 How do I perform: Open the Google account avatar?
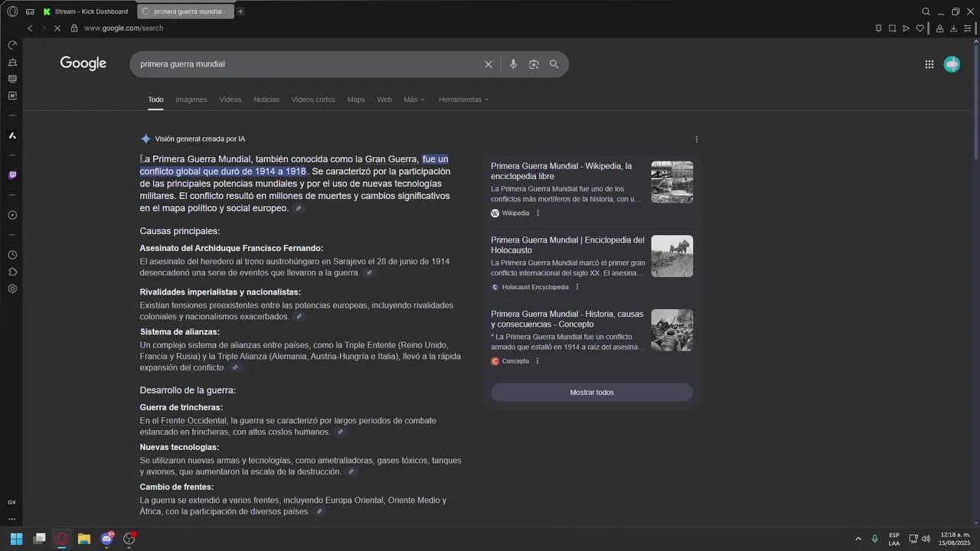tap(952, 64)
